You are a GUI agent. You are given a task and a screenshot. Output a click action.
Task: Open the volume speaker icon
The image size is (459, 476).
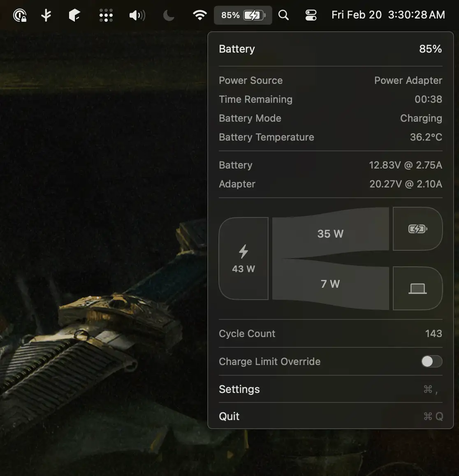tap(137, 16)
